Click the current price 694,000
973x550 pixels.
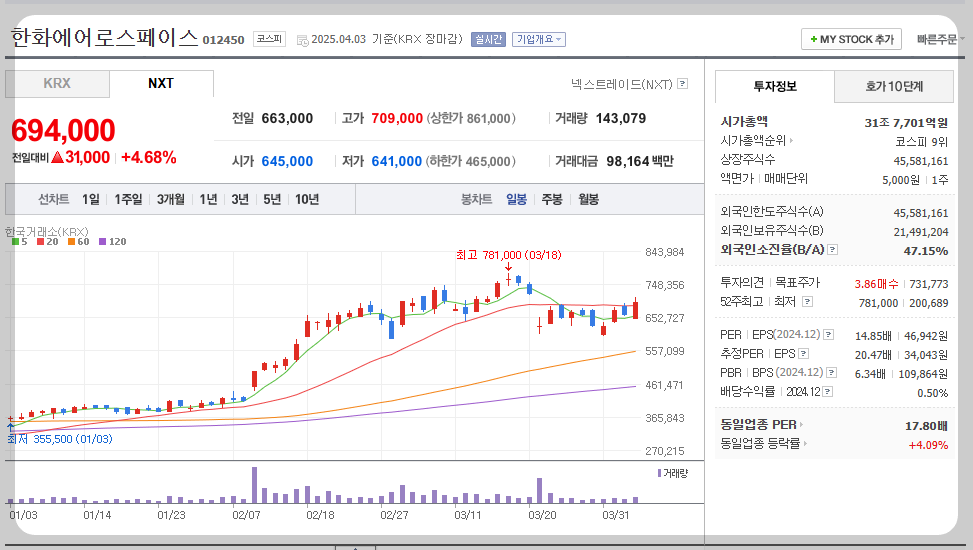coord(63,130)
